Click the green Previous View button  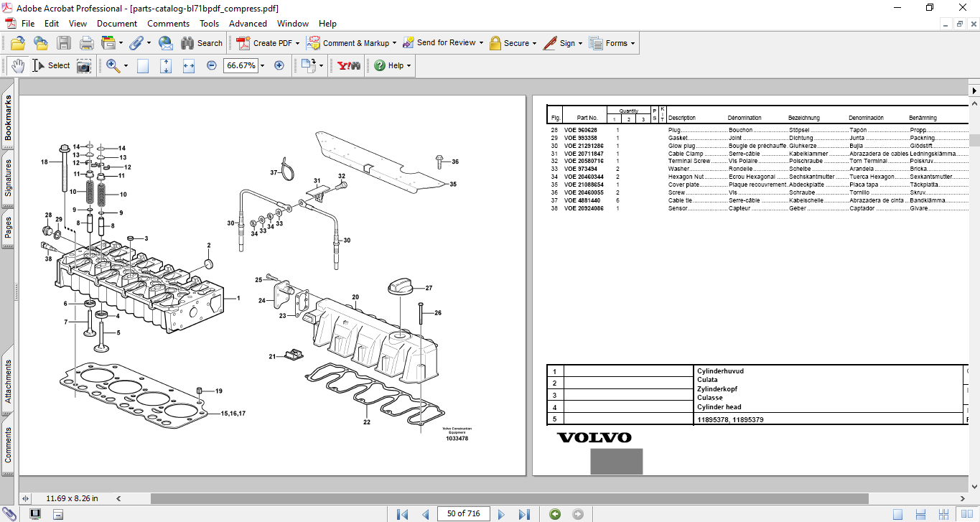pyautogui.click(x=555, y=514)
